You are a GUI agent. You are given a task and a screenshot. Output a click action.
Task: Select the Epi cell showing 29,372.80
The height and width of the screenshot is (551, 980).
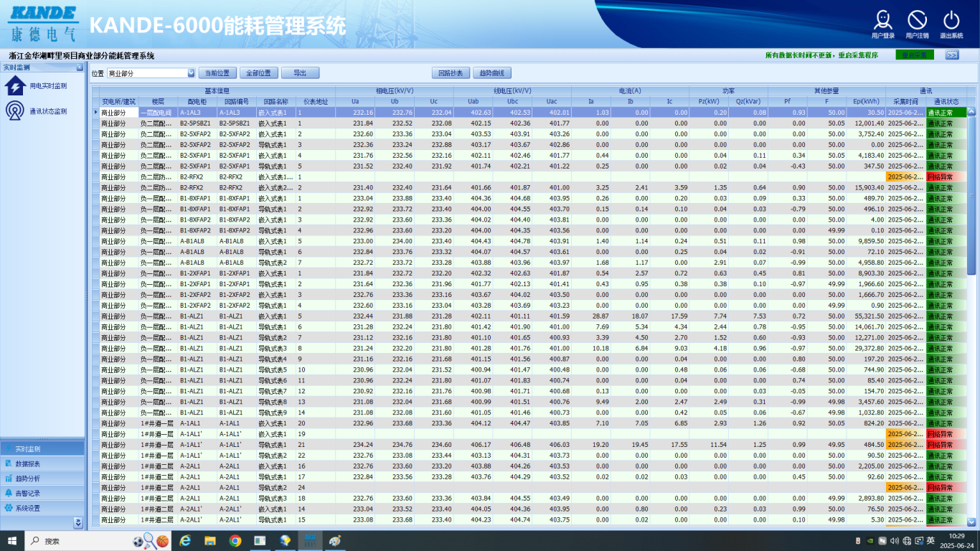click(866, 349)
